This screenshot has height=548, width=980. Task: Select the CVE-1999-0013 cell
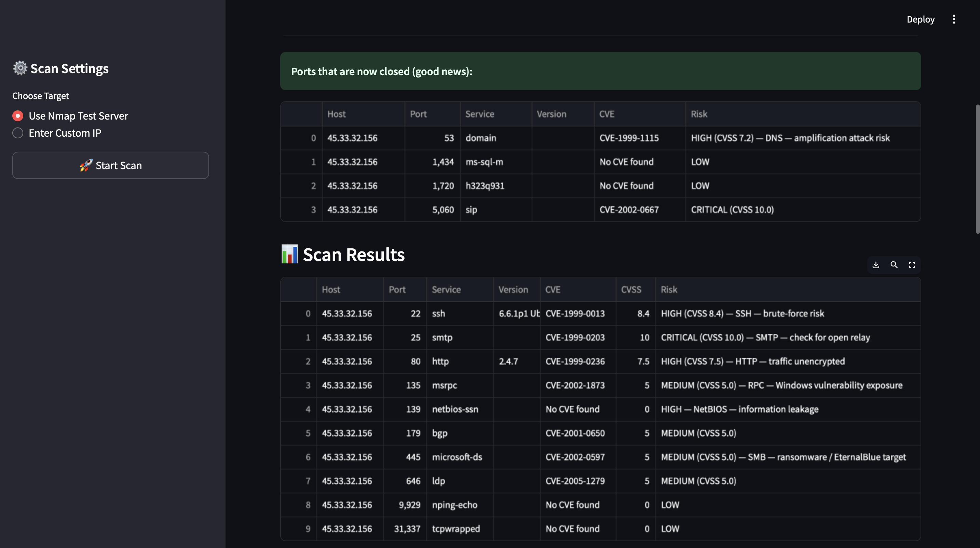tap(578, 314)
